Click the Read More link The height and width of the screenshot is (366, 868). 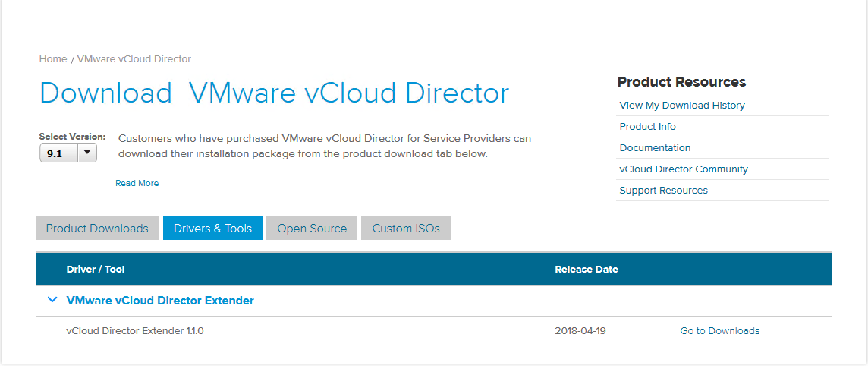click(x=137, y=183)
